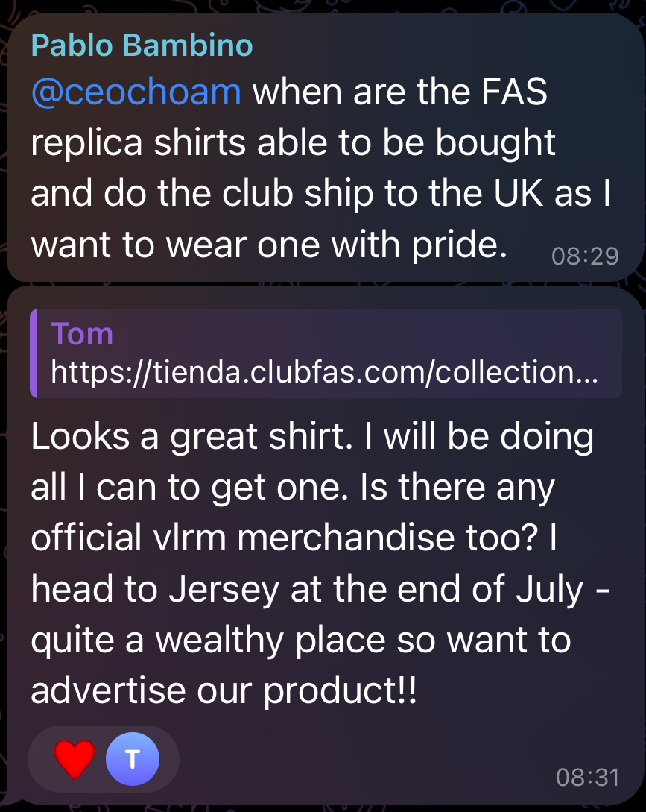Jump to Tom's quoted reply

click(x=326, y=353)
